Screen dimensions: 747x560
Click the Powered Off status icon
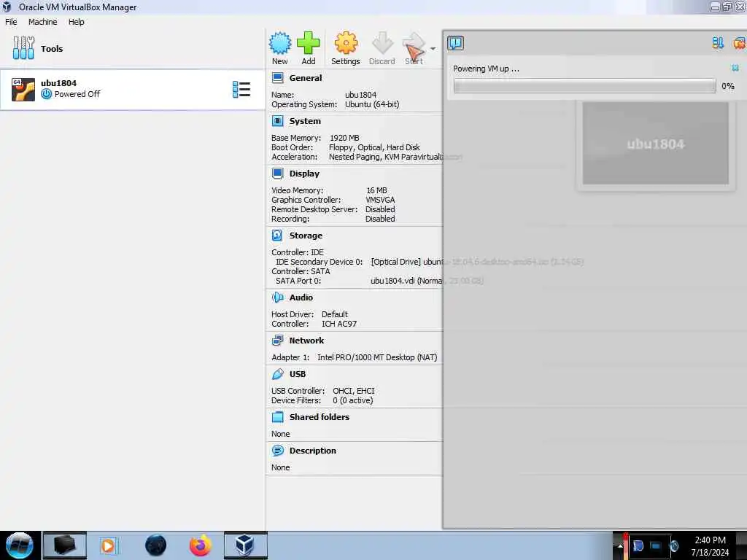tap(46, 94)
